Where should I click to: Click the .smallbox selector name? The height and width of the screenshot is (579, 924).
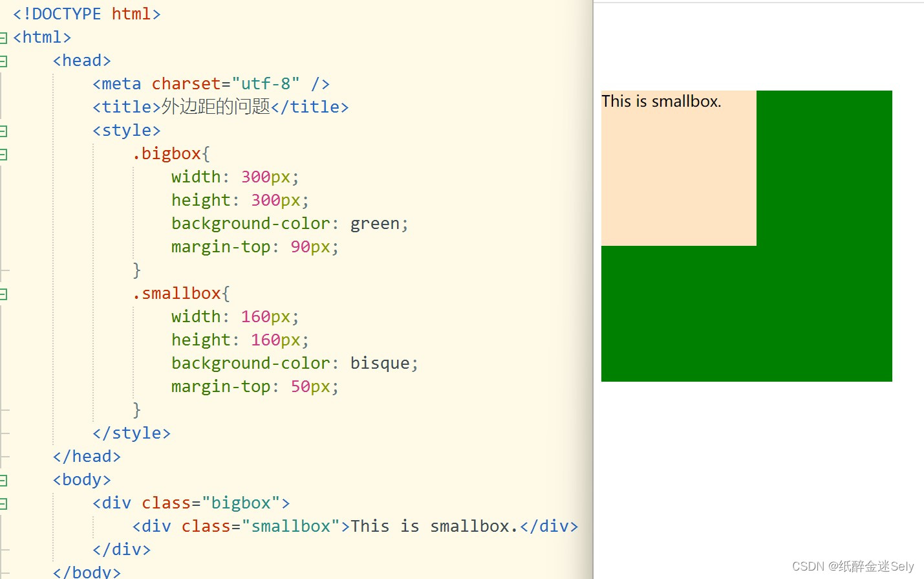click(x=177, y=293)
